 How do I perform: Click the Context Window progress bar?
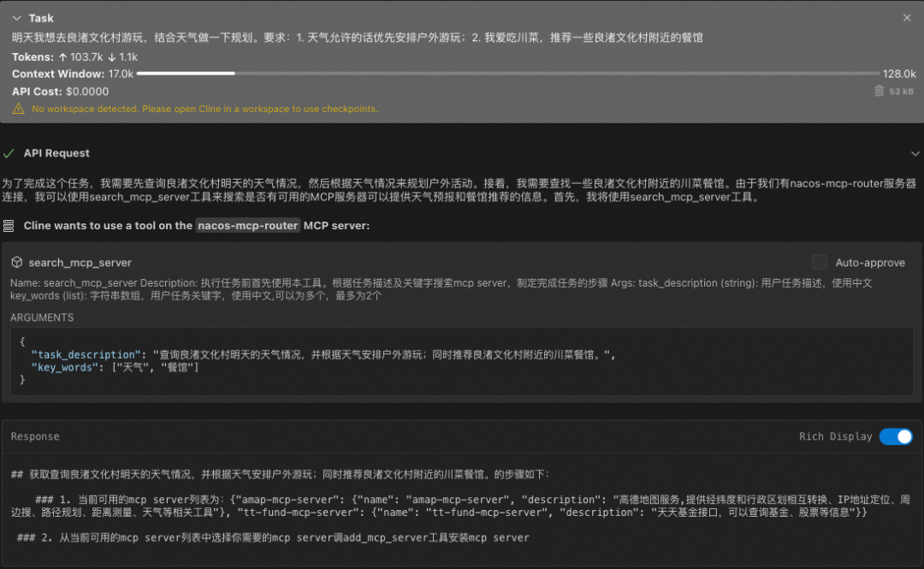point(508,74)
